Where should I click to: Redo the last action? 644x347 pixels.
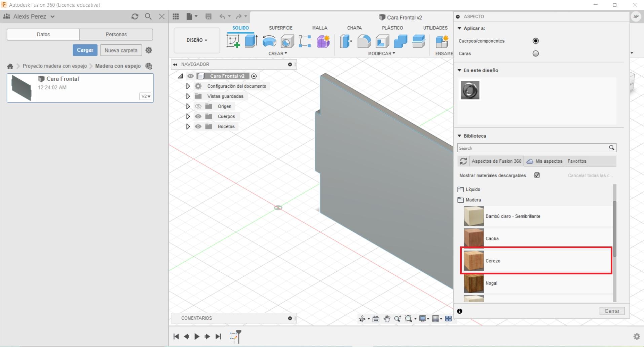point(239,16)
